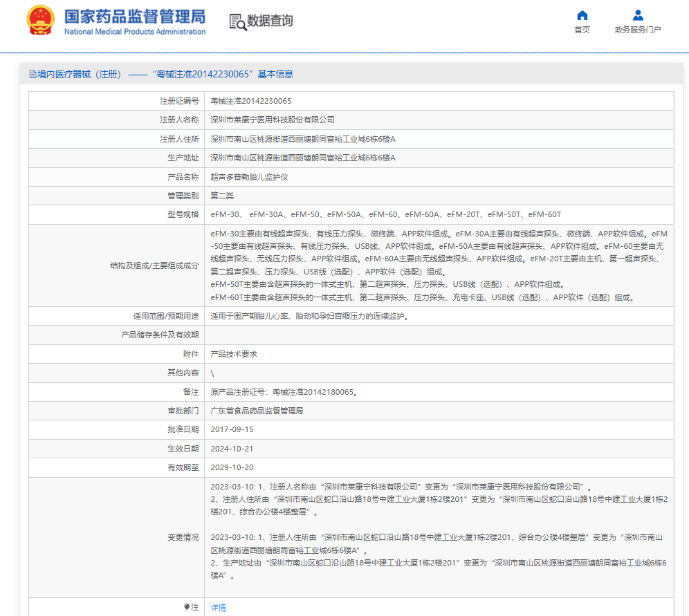Select registrant name 深圳市莱康宁医用科技股份有限公司
Viewport: 689px width, 616px height.
273,120
